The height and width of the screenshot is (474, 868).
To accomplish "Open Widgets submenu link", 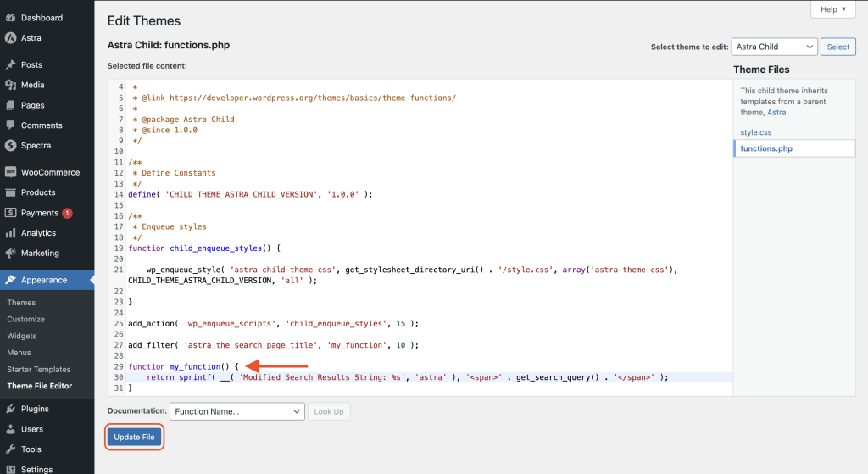I will tap(21, 336).
